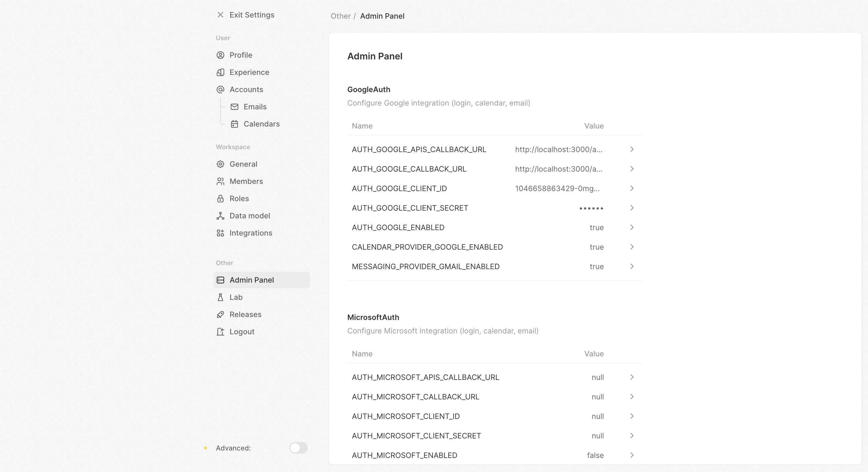868x472 pixels.
Task: Click the Roles padlock icon
Action: point(220,199)
